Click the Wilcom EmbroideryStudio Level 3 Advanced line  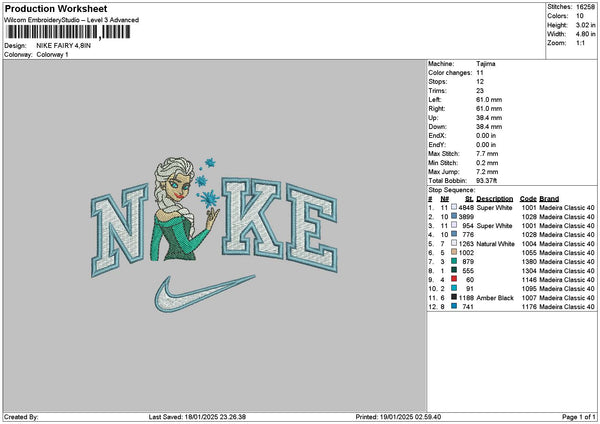pyautogui.click(x=72, y=20)
